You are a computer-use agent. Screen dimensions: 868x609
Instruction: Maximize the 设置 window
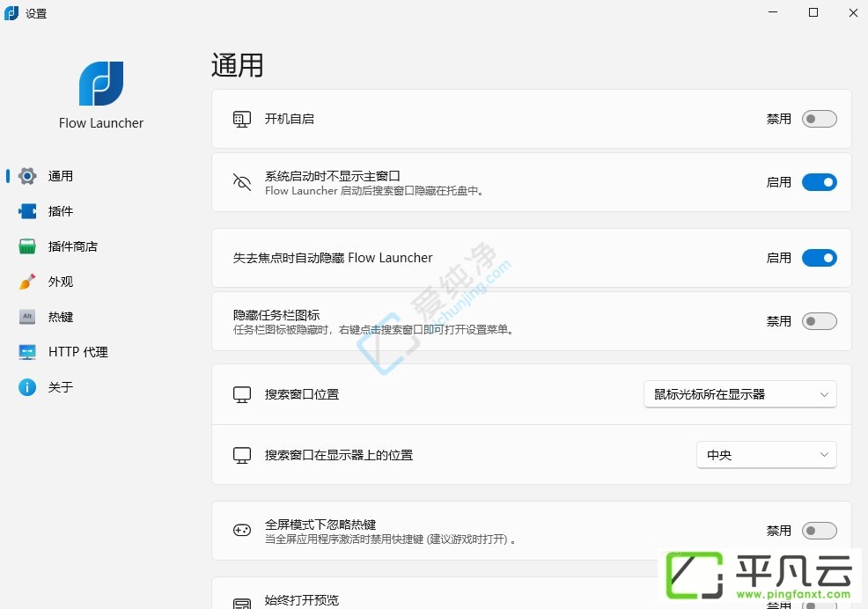[813, 12]
